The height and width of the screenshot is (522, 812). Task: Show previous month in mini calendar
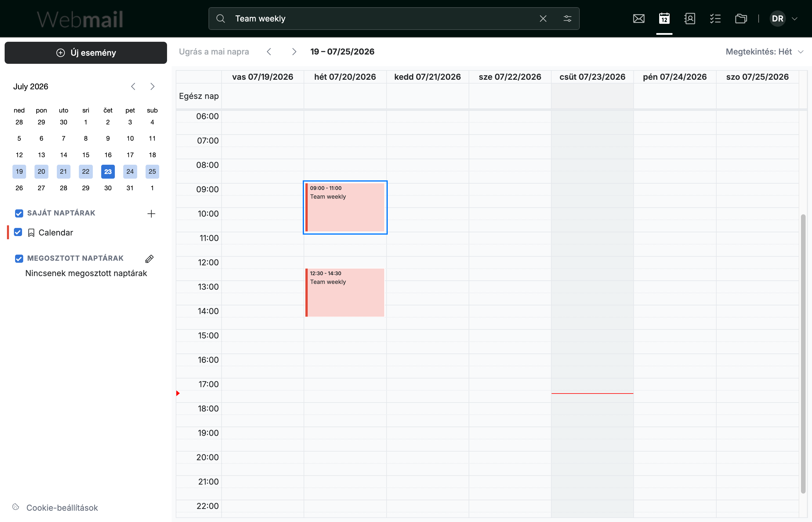click(x=133, y=86)
